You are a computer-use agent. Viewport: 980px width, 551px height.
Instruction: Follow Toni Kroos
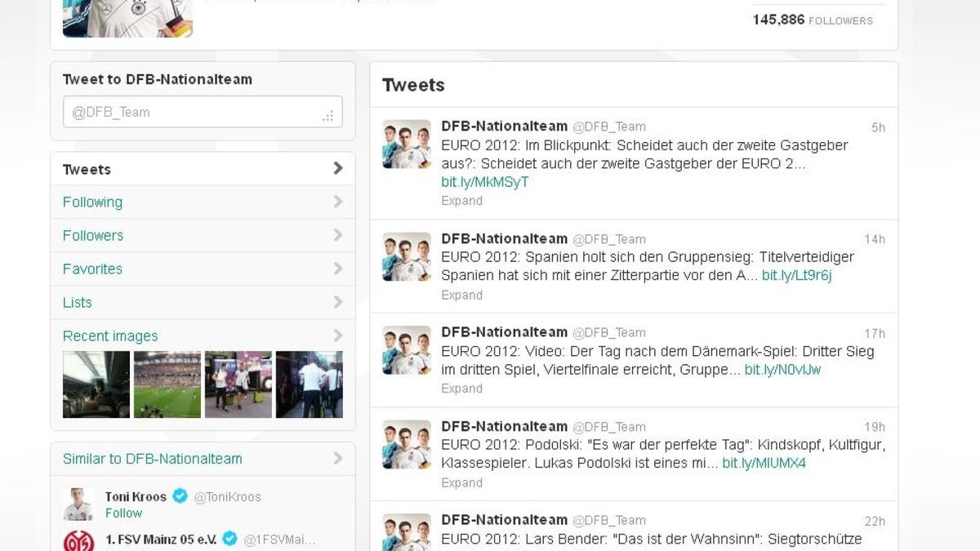pyautogui.click(x=123, y=513)
